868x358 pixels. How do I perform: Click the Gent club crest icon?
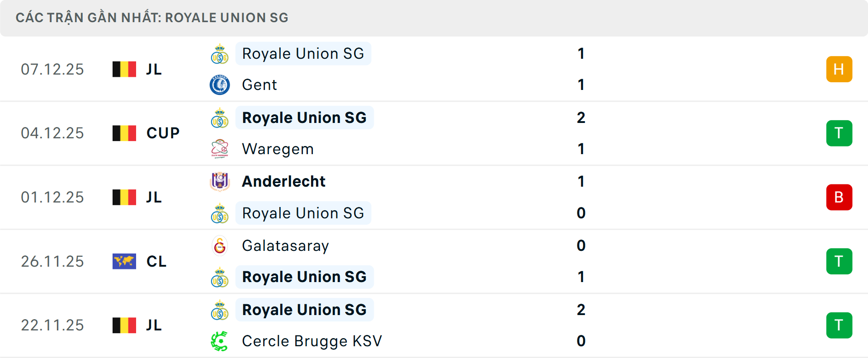[x=220, y=85]
